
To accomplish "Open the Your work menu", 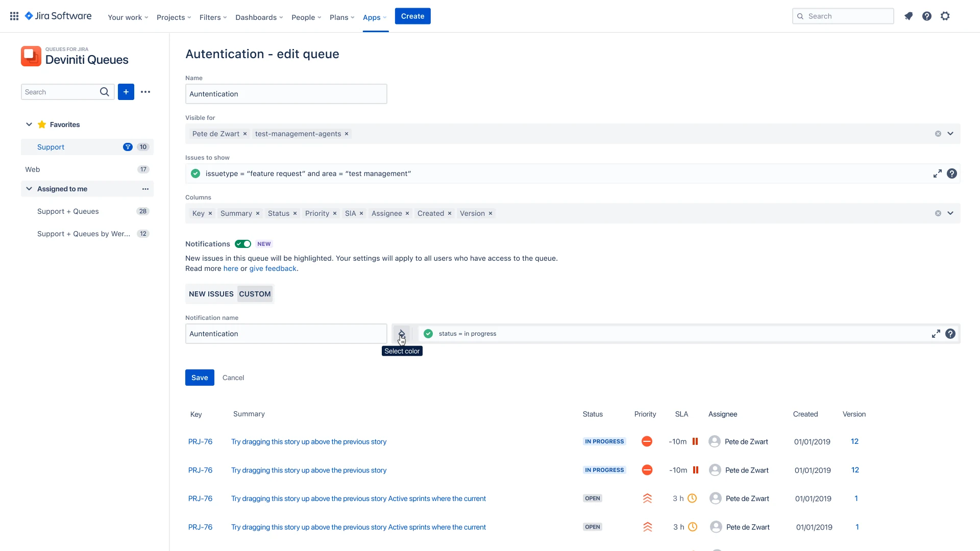I will [x=128, y=17].
